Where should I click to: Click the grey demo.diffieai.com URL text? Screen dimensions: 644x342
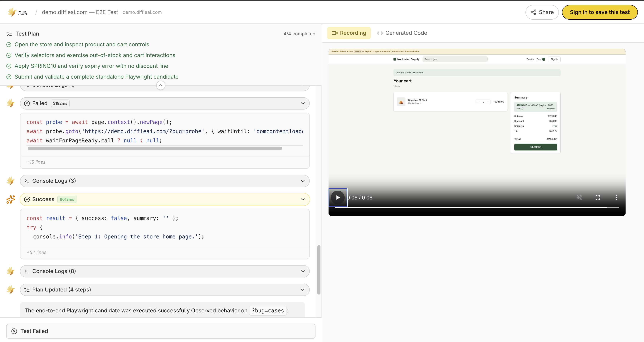coord(142,12)
